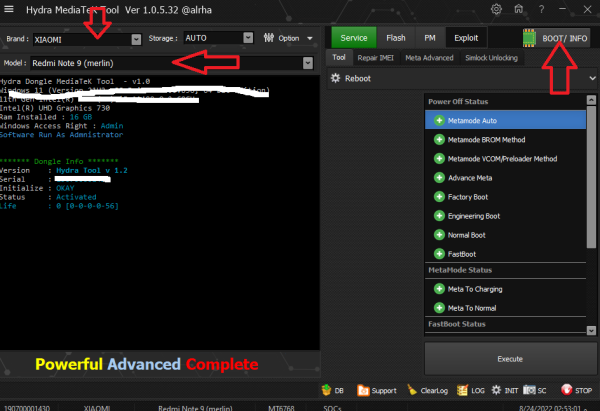Click the INIT gear icon

point(496,390)
